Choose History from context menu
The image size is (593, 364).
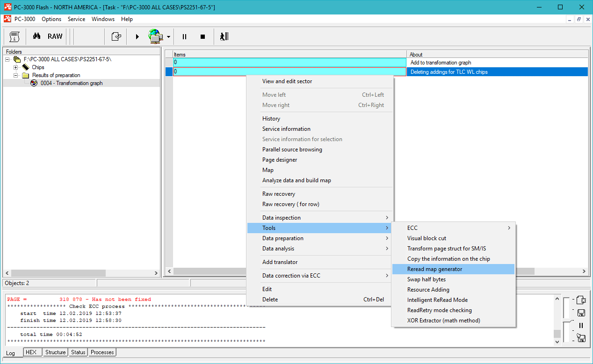(x=320, y=119)
